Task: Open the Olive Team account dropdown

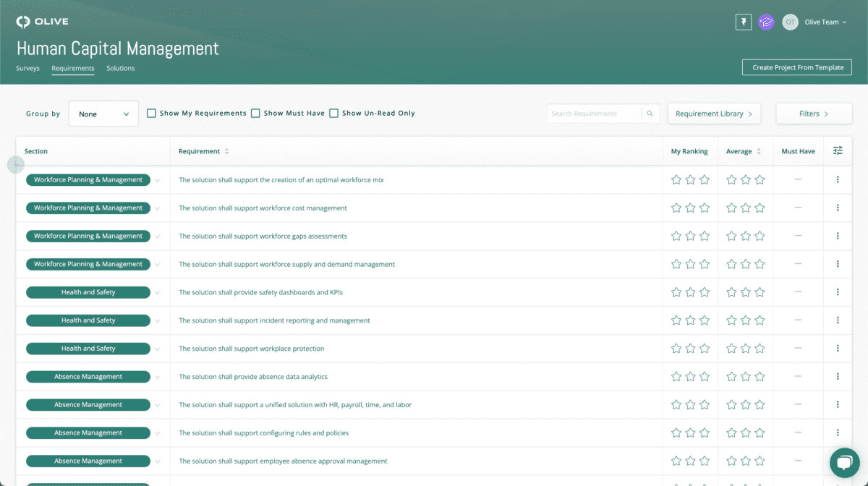Action: click(x=822, y=22)
